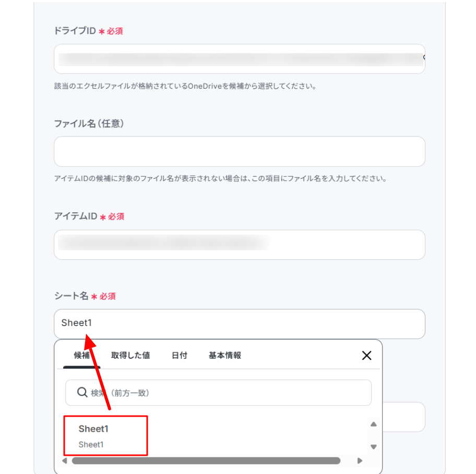Click the scroll up arrow in list
The width and height of the screenshot is (476, 474).
click(x=373, y=424)
